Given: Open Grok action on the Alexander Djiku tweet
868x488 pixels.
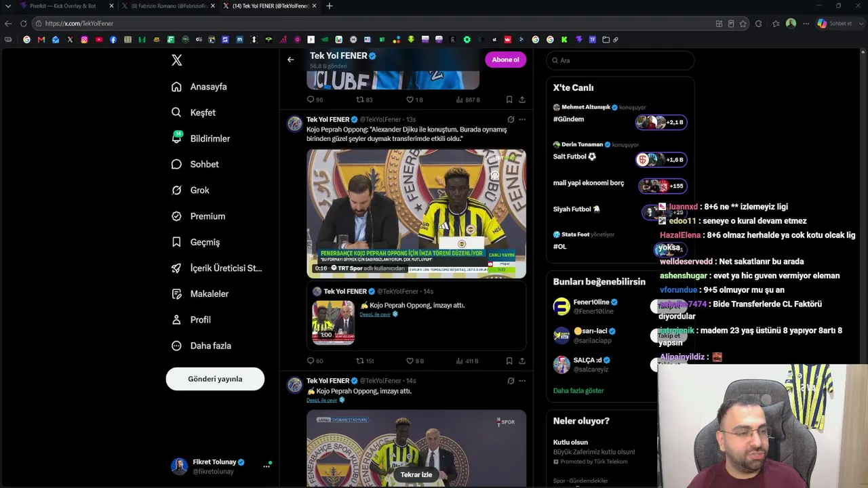Looking at the screenshot, I should [x=511, y=119].
